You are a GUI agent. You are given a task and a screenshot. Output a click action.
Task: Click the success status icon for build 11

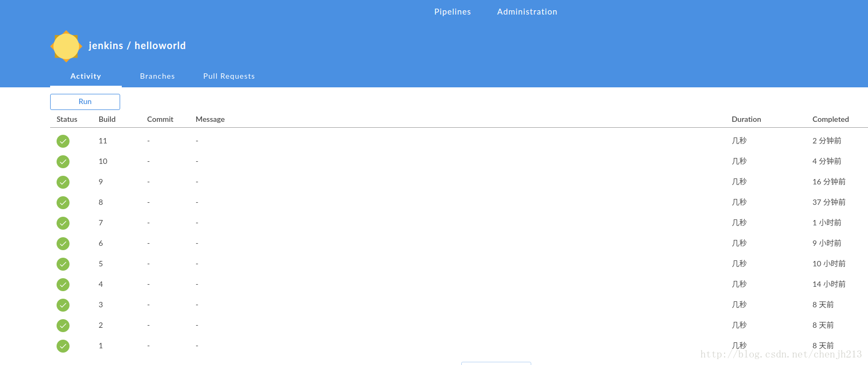pyautogui.click(x=63, y=141)
